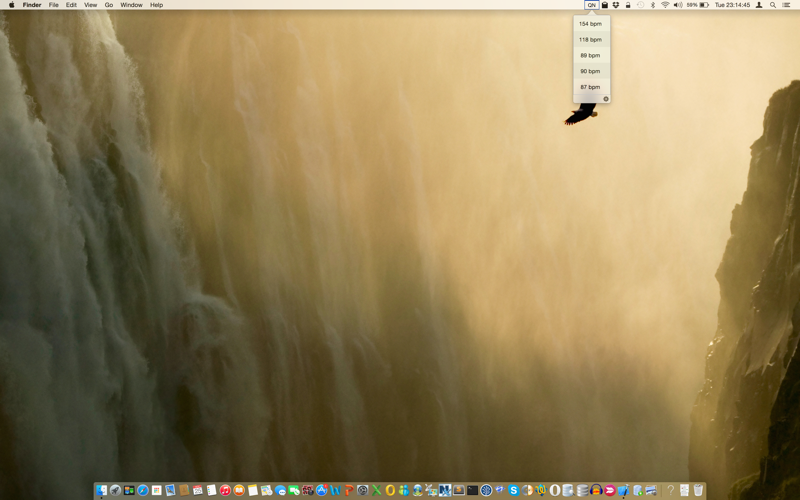Open Spotlight search magnifier
The height and width of the screenshot is (500, 800).
(773, 5)
